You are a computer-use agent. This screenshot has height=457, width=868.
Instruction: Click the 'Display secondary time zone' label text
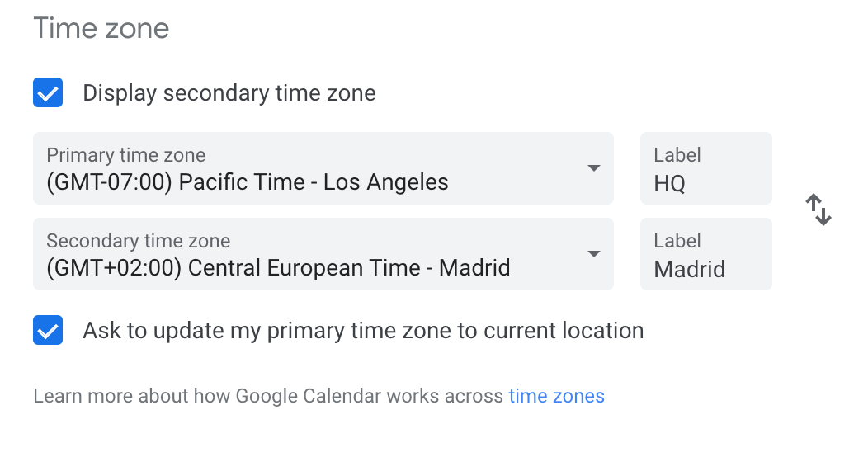(229, 93)
